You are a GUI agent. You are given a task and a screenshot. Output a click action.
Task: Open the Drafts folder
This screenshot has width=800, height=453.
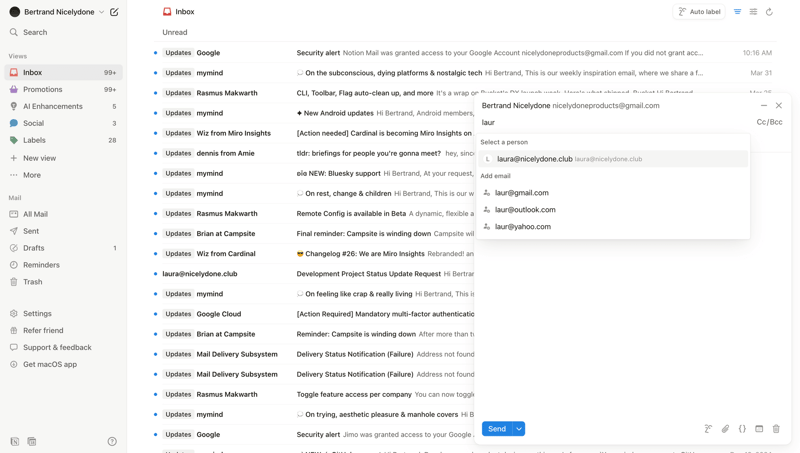tap(63, 248)
